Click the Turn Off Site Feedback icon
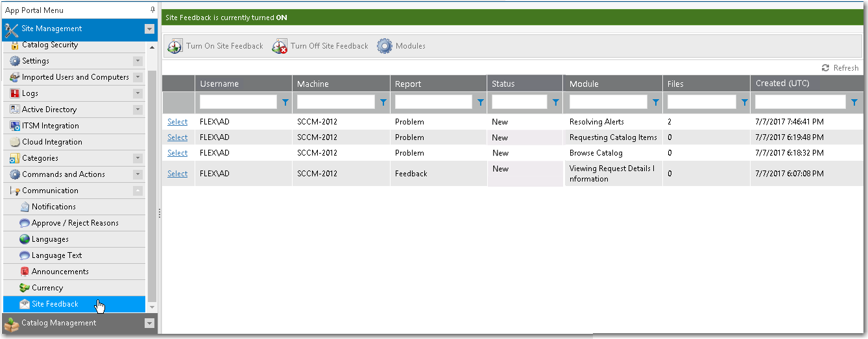Screen dimensions: 868x339 coord(280,46)
